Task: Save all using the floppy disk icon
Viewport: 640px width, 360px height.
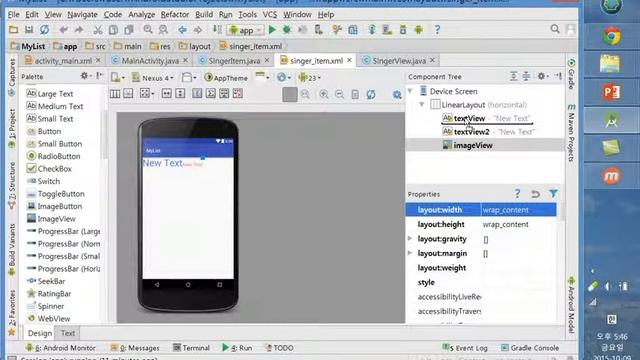Action: pyautogui.click(x=29, y=30)
